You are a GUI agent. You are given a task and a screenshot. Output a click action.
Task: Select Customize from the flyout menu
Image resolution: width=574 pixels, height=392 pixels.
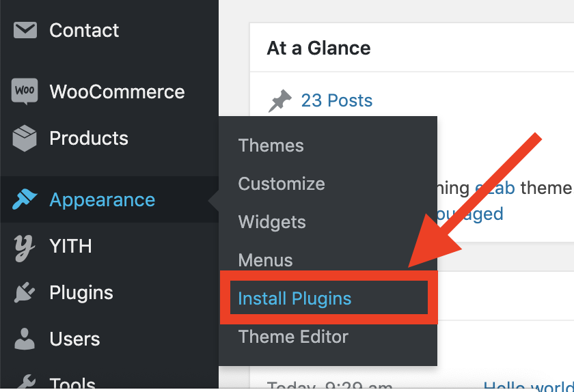(282, 184)
